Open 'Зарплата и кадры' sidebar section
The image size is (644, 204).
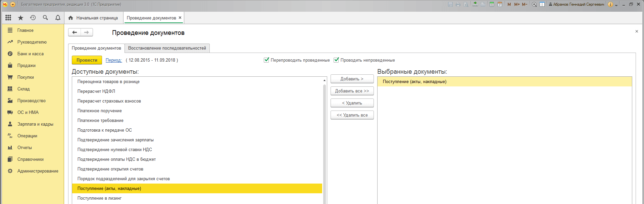[x=35, y=124]
